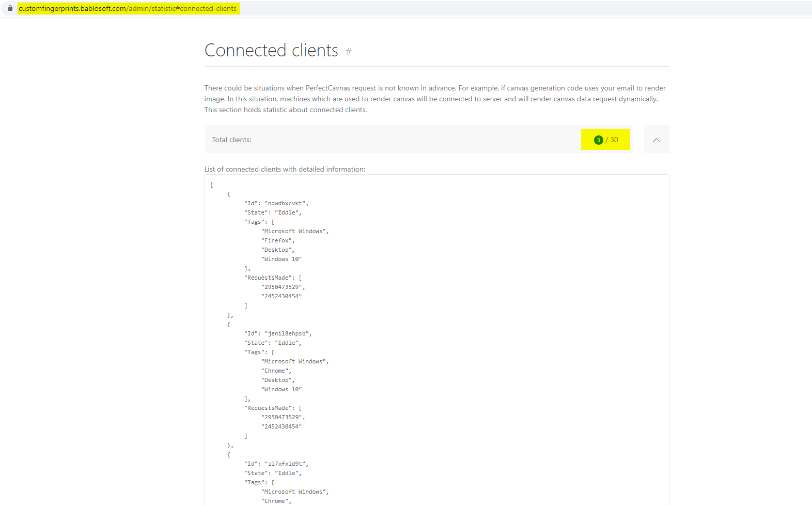Select the nqwdbxcvkt client Id line
Screen dimensions: 812x505
pyautogui.click(x=276, y=204)
